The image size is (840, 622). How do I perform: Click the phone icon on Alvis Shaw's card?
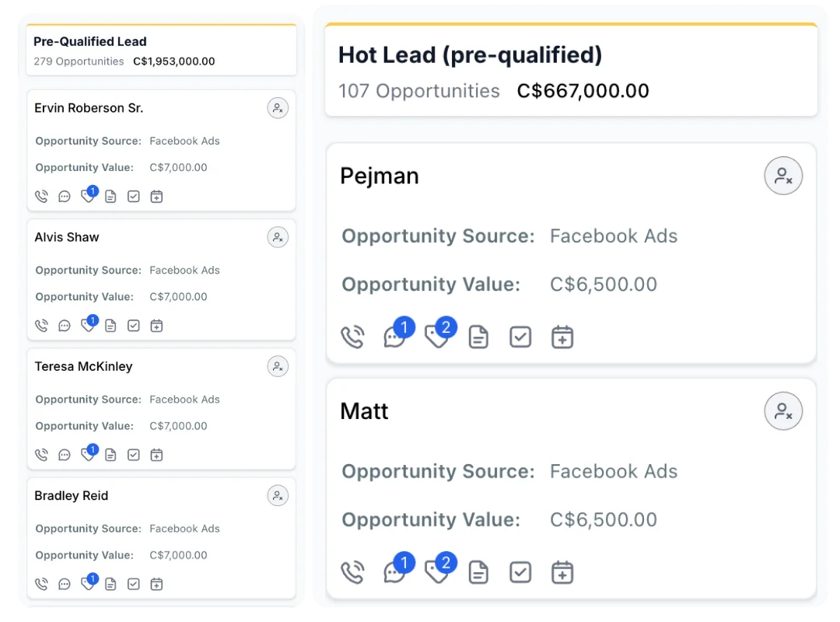[41, 326]
